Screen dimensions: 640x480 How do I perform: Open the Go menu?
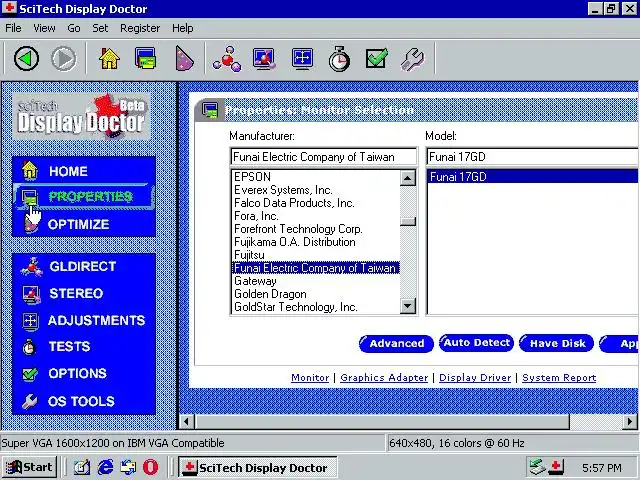(x=73, y=28)
